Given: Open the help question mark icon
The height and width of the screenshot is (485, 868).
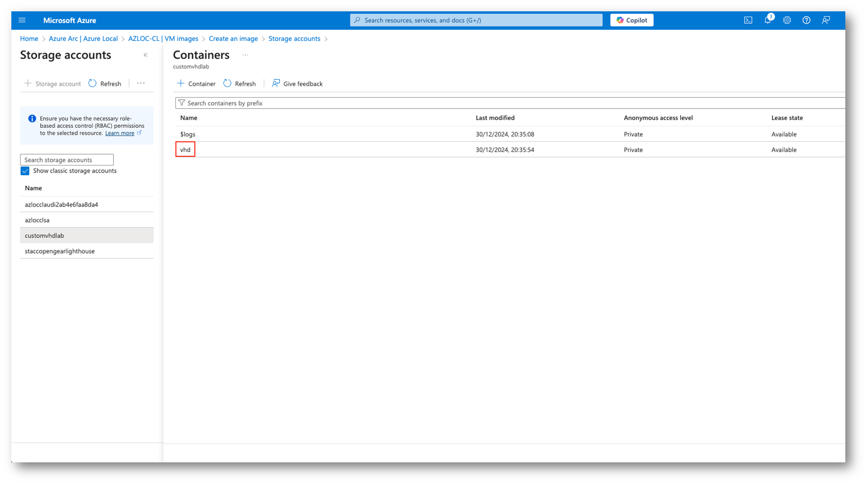Looking at the screenshot, I should tap(806, 21).
